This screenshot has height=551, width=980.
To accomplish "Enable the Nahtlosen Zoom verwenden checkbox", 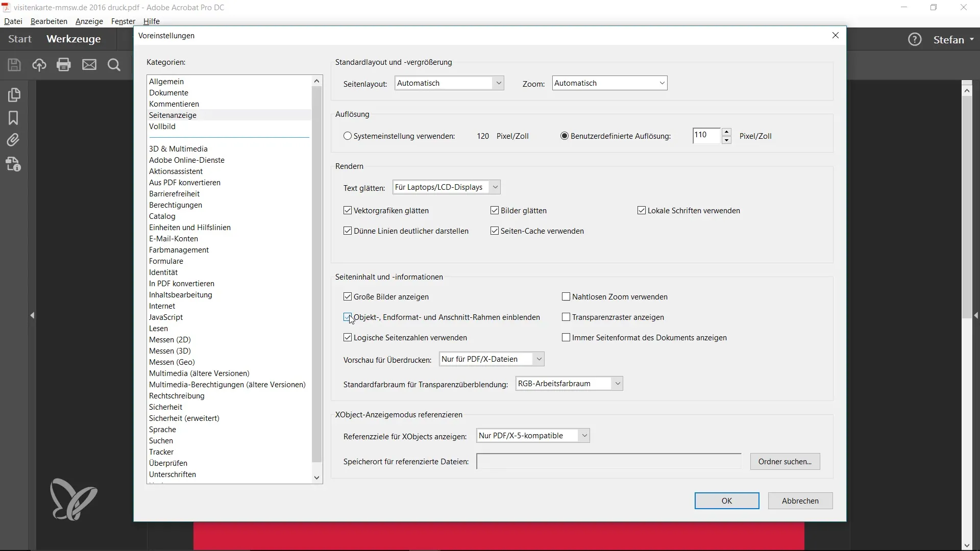I will tap(566, 297).
